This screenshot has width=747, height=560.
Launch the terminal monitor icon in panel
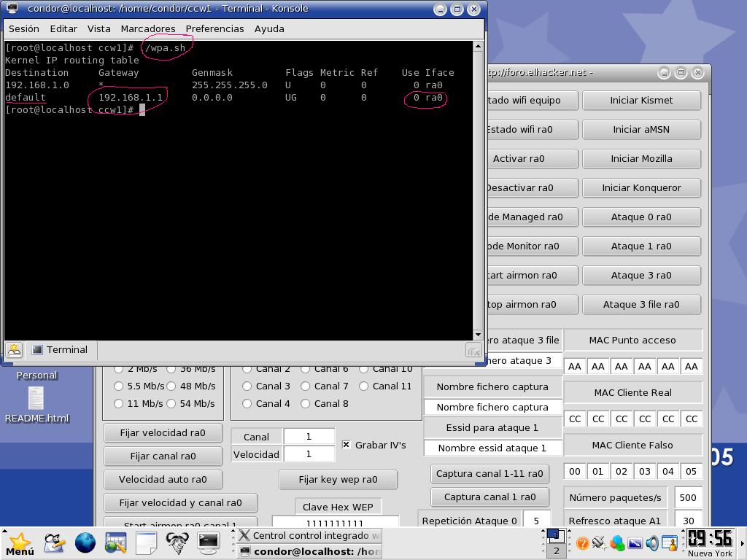coord(208,542)
